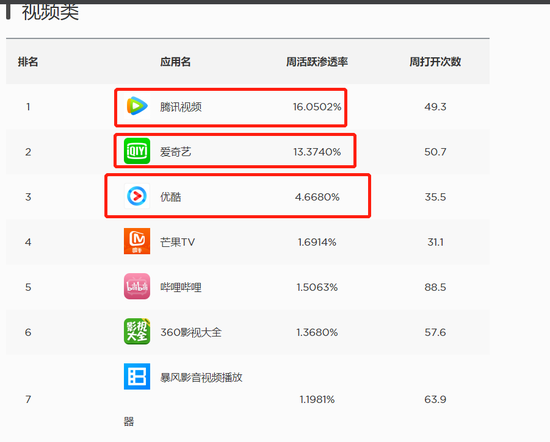Click the 视频类 section title
Screen dimensions: 550x442
click(x=51, y=12)
